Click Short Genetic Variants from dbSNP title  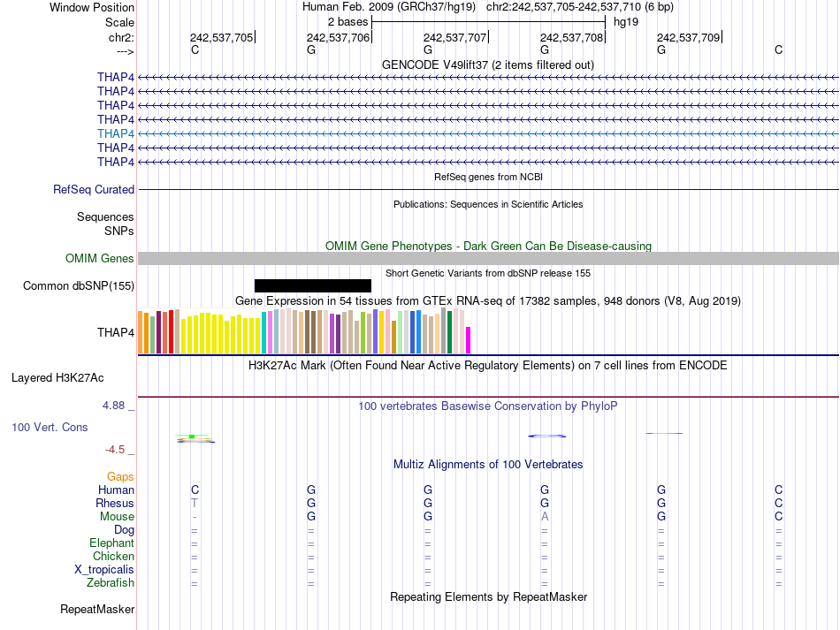pos(488,273)
